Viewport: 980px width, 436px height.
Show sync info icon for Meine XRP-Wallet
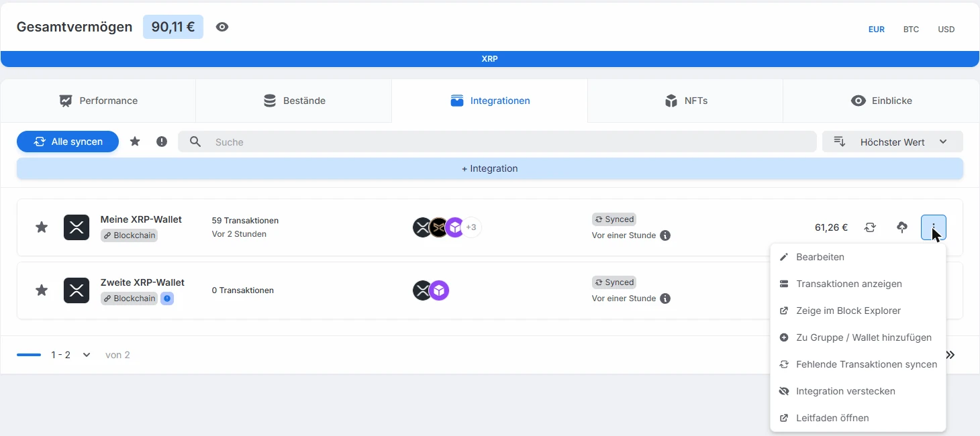(665, 235)
